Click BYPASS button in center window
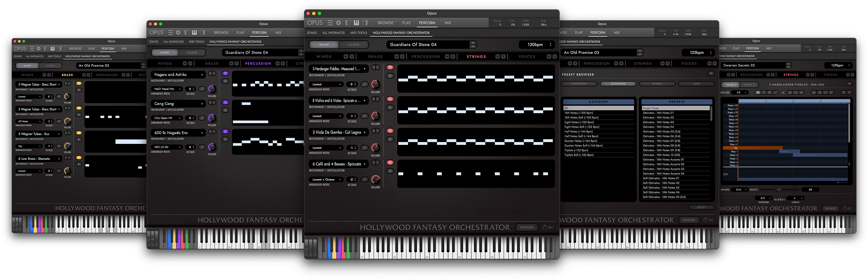Image resolution: width=868 pixels, height=279 pixels. point(527,228)
